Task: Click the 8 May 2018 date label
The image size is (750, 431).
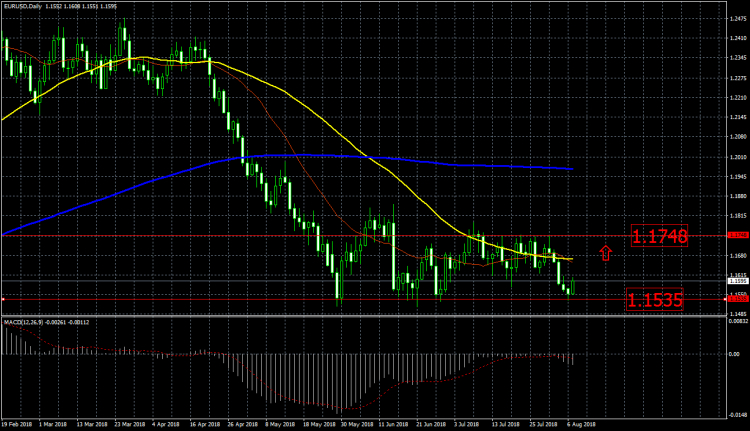Action: [280, 424]
